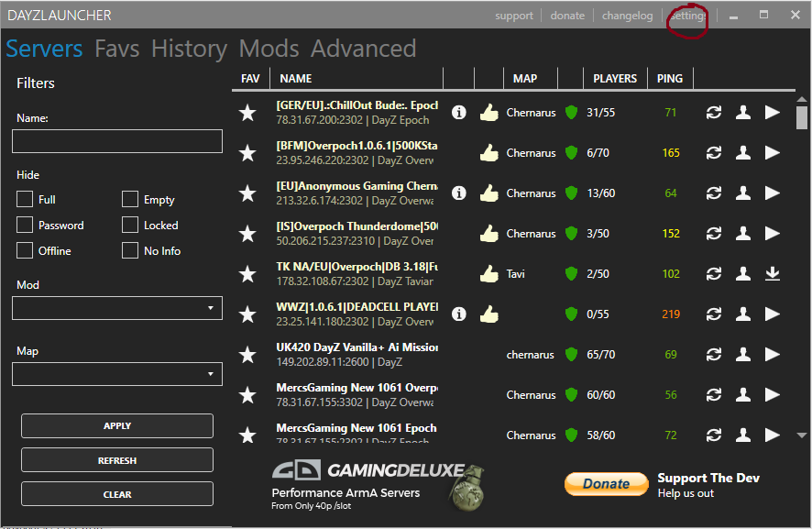The height and width of the screenshot is (529, 812).
Task: Click the yellow Donate button
Action: [x=606, y=484]
